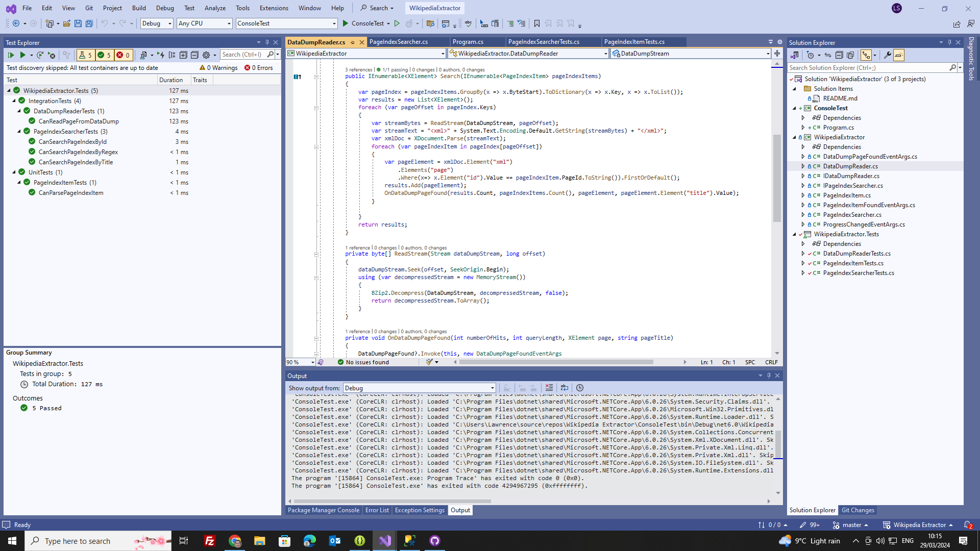Run all tests in Test Explorer
980x551 pixels.
11,55
